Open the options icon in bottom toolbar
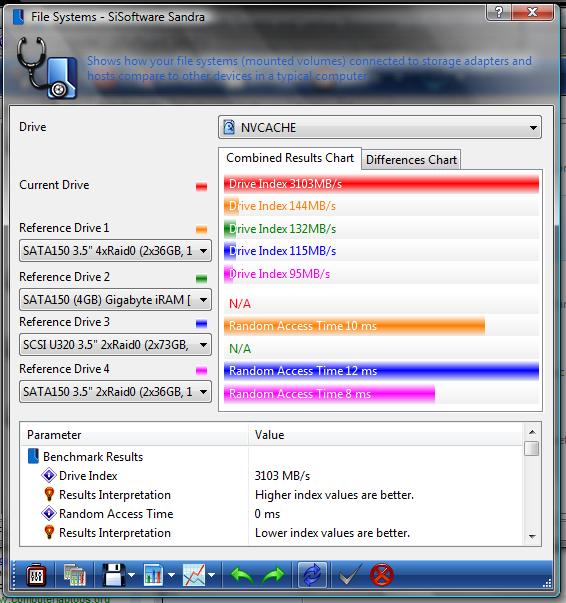 click(x=36, y=576)
